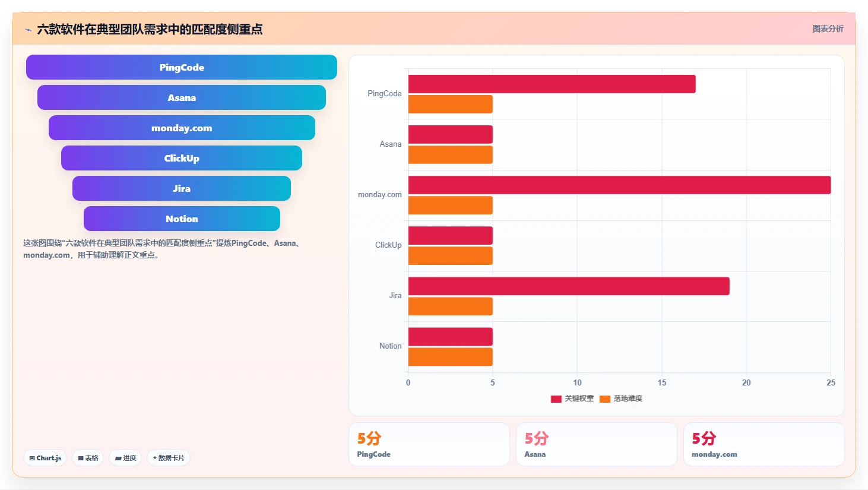Click the ClickUp y-axis label

click(388, 245)
